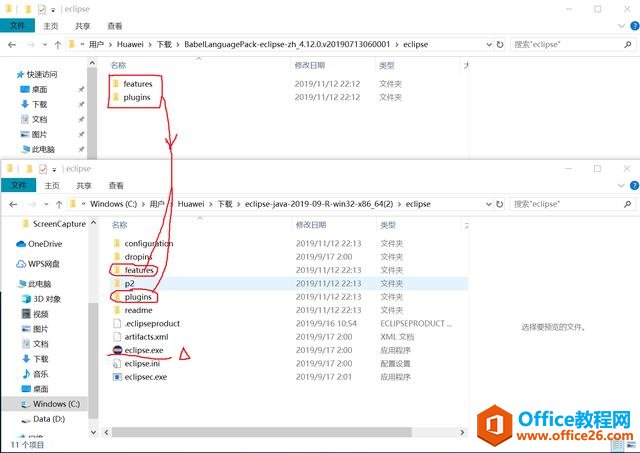Open 文件 tab in the bottom window

(18, 185)
